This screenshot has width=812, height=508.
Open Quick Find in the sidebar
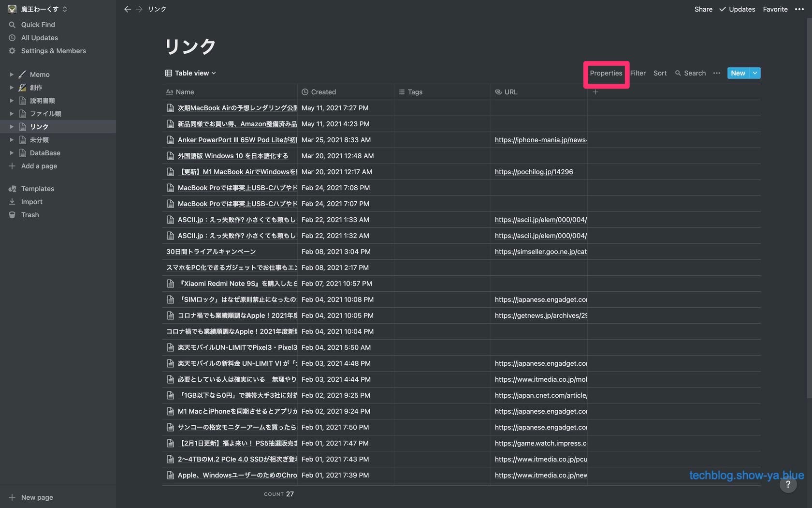pyautogui.click(x=38, y=25)
